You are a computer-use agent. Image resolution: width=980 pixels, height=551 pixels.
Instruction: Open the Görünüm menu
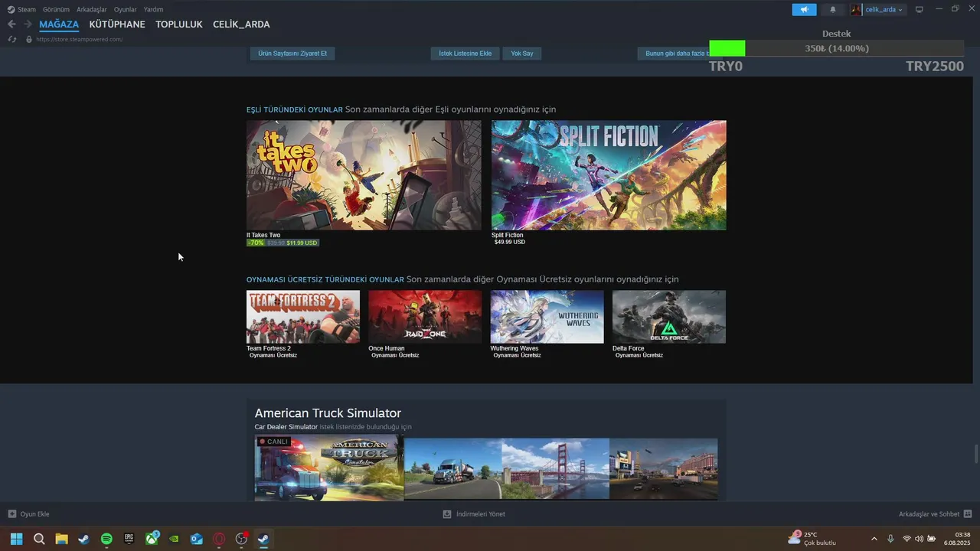(x=56, y=9)
